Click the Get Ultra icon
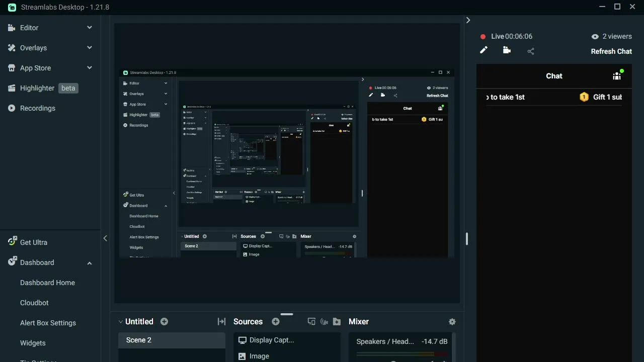The height and width of the screenshot is (362, 644). click(12, 241)
